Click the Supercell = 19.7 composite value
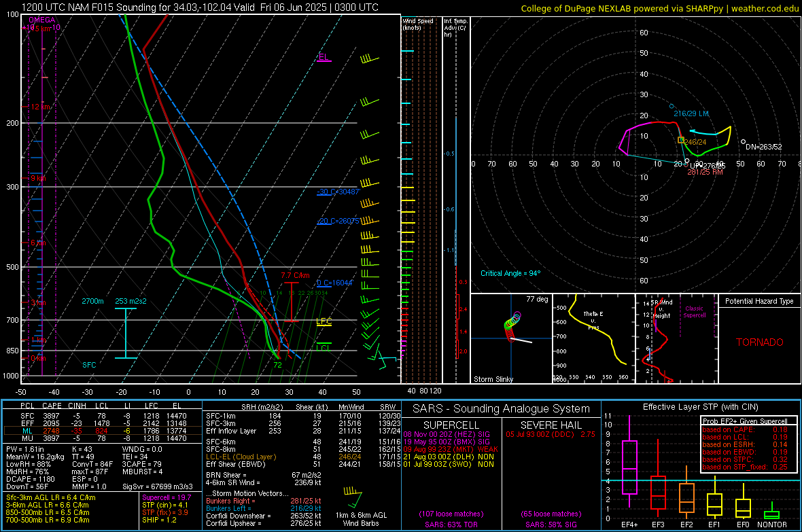 coord(167,498)
